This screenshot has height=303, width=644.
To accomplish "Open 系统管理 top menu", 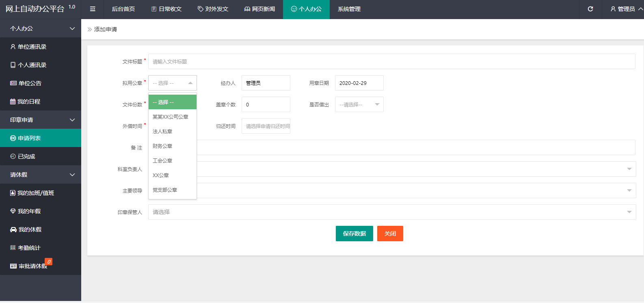I will [x=349, y=9].
